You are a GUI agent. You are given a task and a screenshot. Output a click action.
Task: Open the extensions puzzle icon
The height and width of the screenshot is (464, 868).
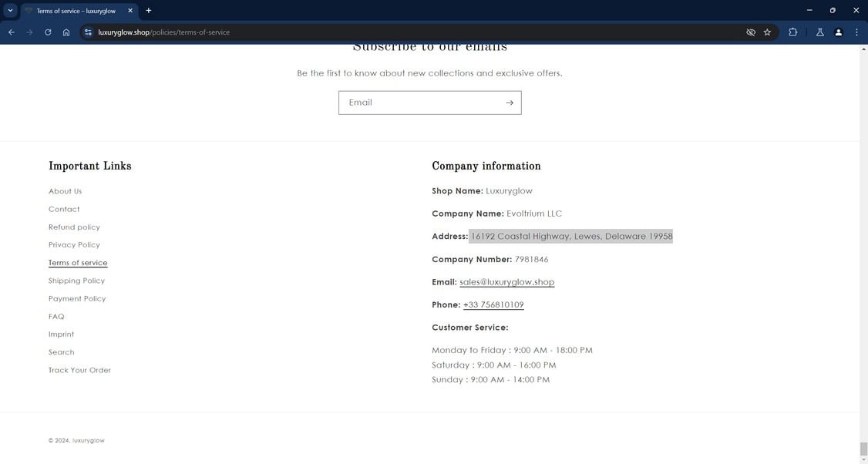pos(792,32)
